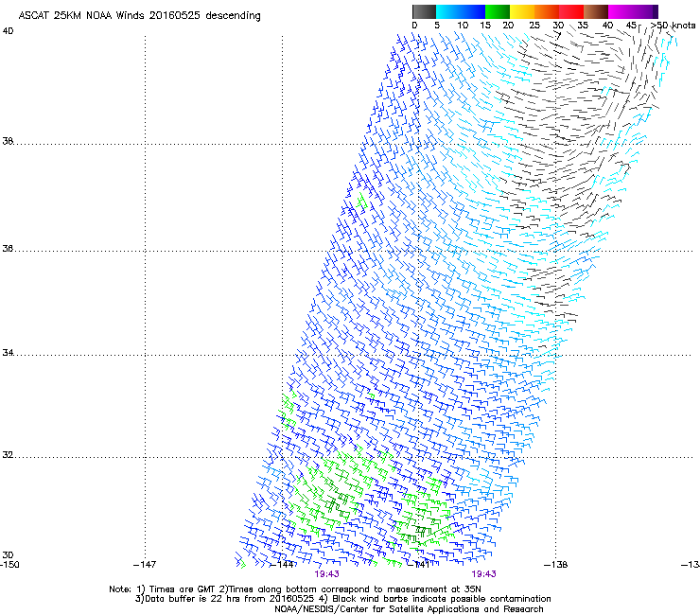
Task: Click the '10' label under the color bar
Action: (x=463, y=26)
